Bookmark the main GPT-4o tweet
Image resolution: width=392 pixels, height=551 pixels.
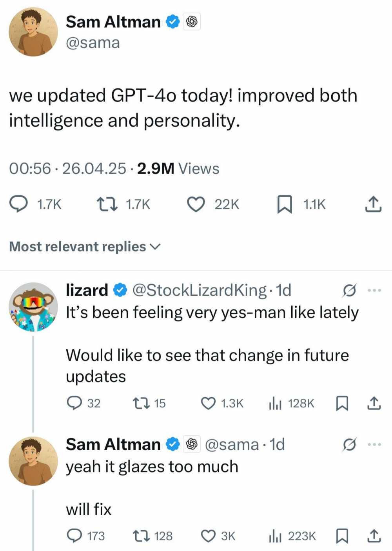tap(284, 204)
